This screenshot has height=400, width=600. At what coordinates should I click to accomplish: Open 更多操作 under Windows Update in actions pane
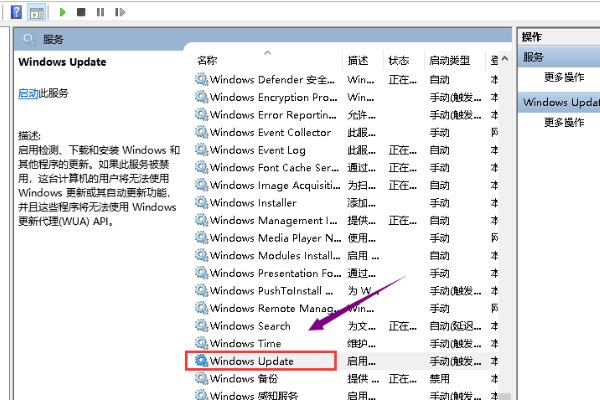pyautogui.click(x=564, y=123)
